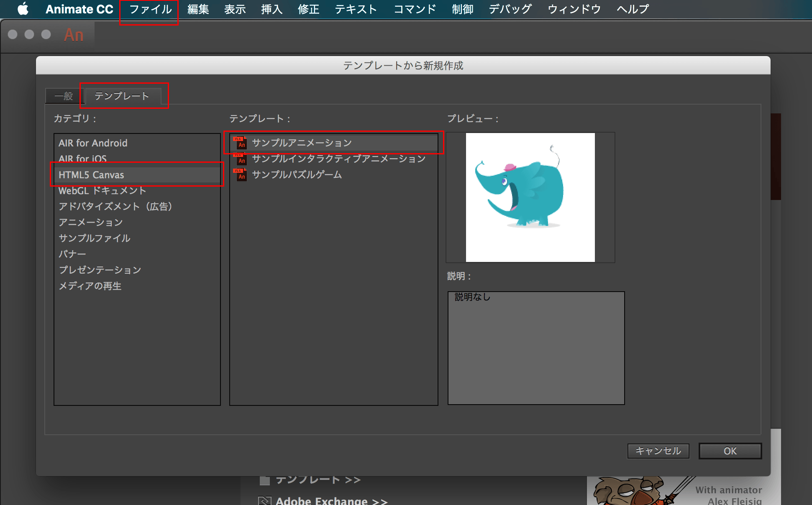The width and height of the screenshot is (812, 505).
Task: Click the テンプレート >> link behind the dialog
Action: [x=318, y=480]
